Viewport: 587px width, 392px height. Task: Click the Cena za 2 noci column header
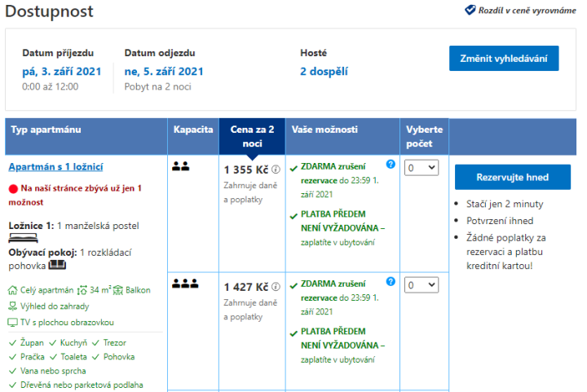[252, 136]
